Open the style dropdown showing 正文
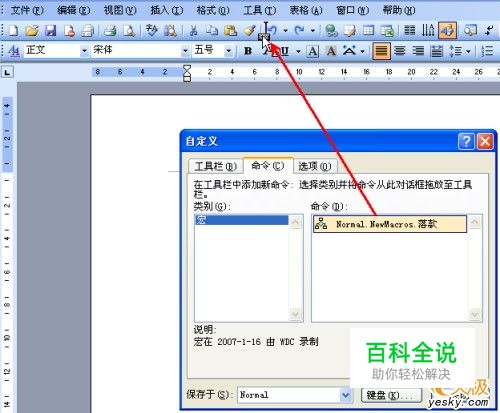This screenshot has height=413, width=500. point(84,51)
